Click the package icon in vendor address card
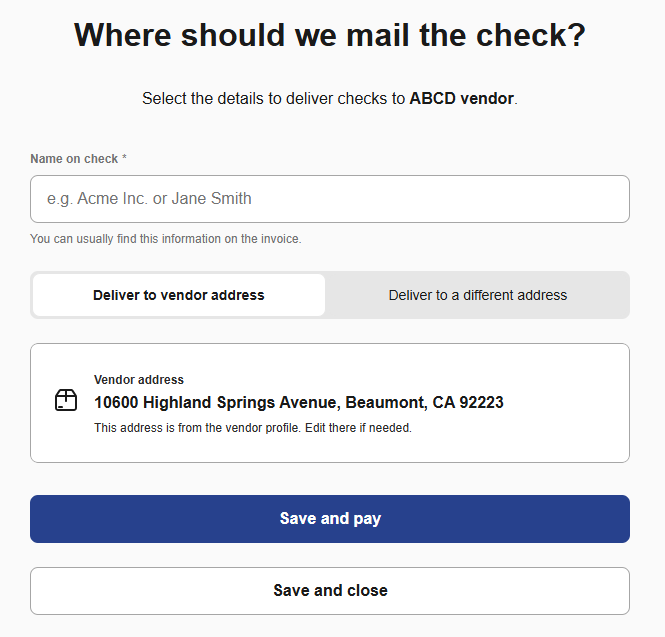The width and height of the screenshot is (665, 637). 66,401
